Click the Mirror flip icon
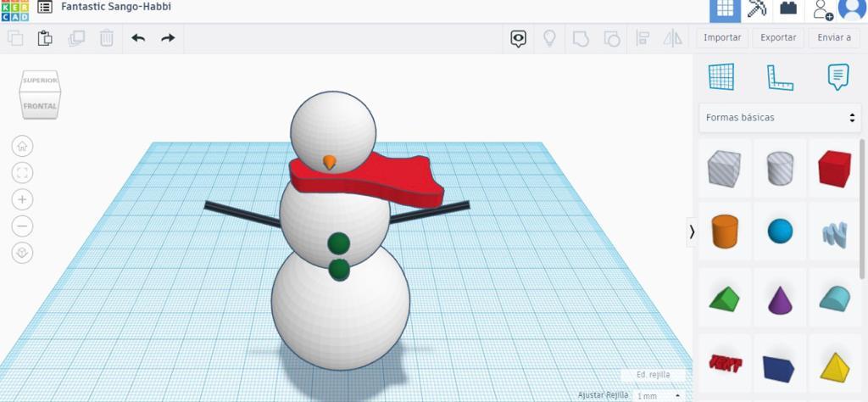 tap(672, 38)
